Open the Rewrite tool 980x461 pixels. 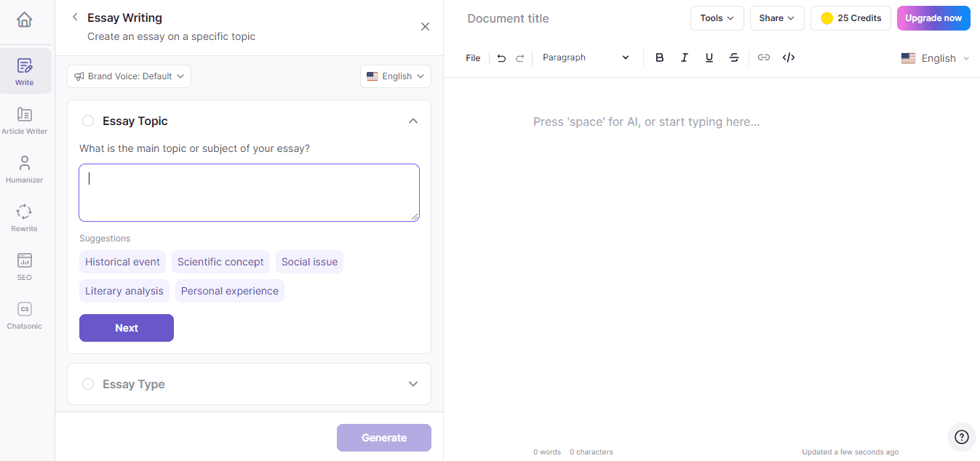click(x=25, y=217)
